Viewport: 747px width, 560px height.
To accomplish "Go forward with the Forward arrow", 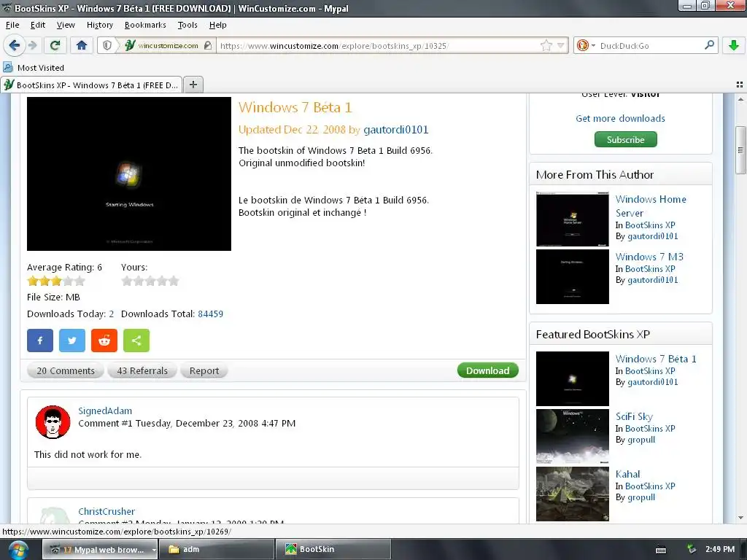I will [x=32, y=45].
